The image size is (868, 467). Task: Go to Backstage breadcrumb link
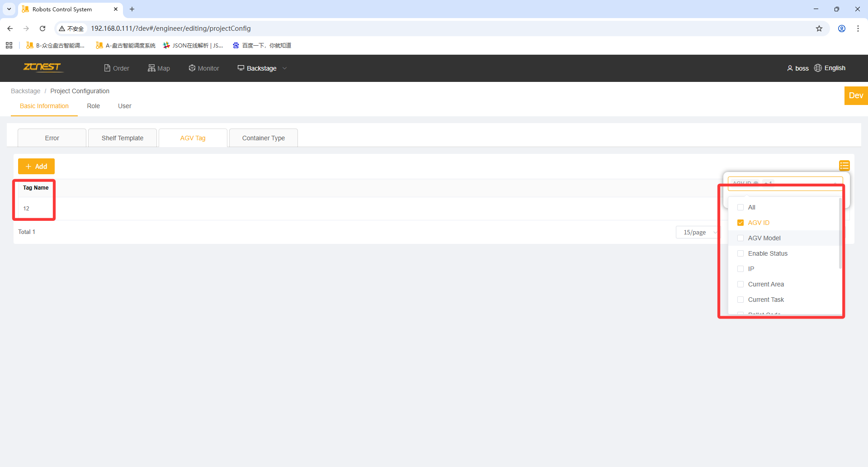point(25,91)
